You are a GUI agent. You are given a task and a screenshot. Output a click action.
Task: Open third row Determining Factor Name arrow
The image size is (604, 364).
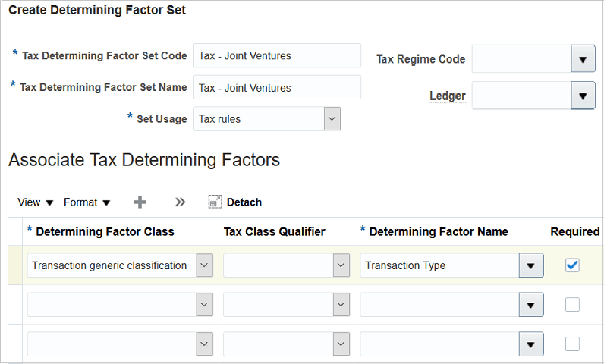tap(530, 344)
